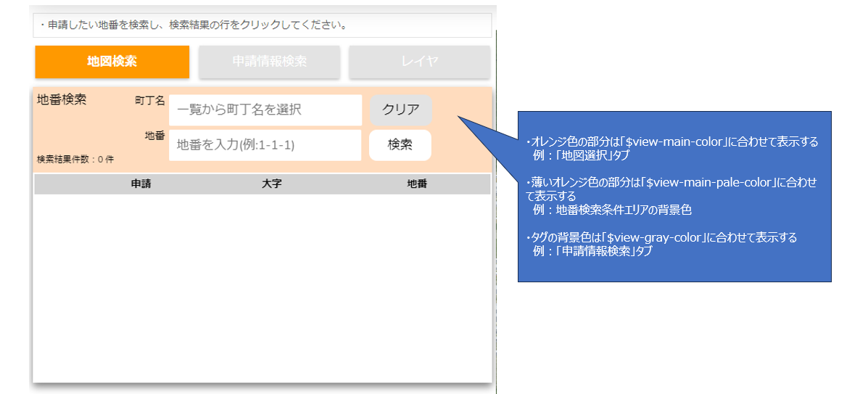Click the 地番を入力 text field
Viewport: 868px width, 394px height.
(265, 145)
